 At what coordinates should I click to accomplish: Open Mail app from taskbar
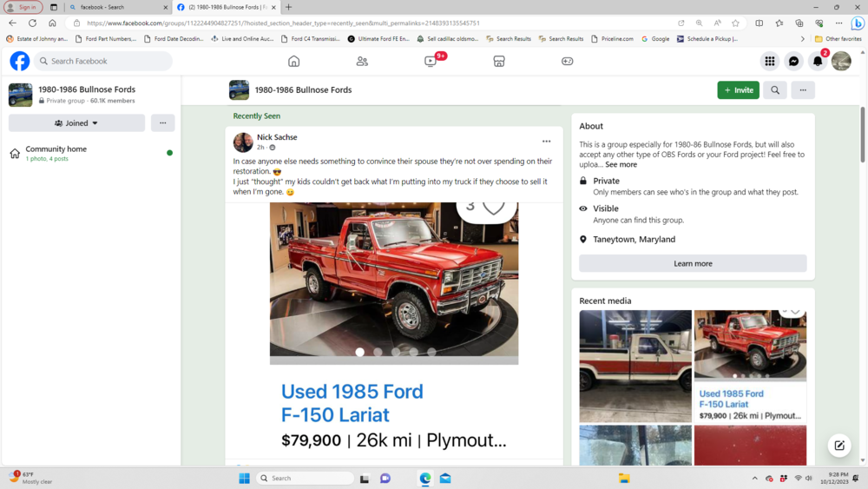click(x=445, y=478)
